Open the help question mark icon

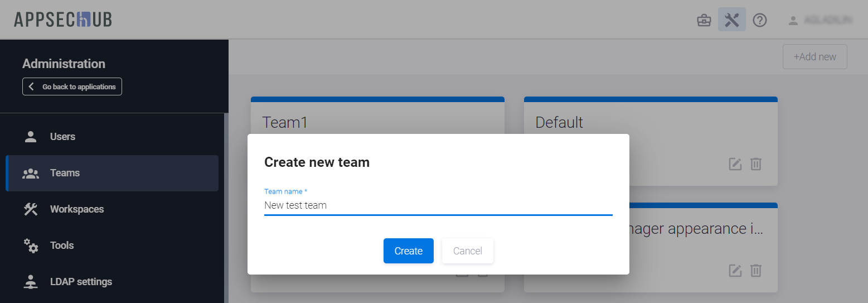[x=760, y=20]
